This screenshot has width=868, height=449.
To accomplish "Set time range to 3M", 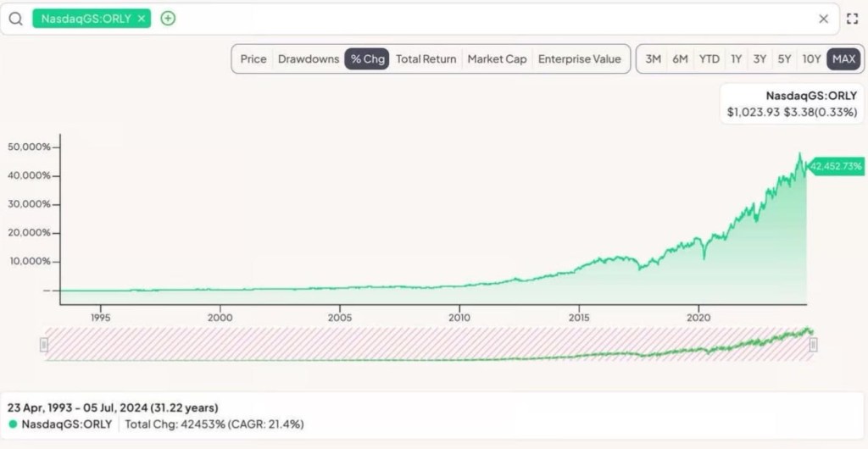I will coord(653,59).
